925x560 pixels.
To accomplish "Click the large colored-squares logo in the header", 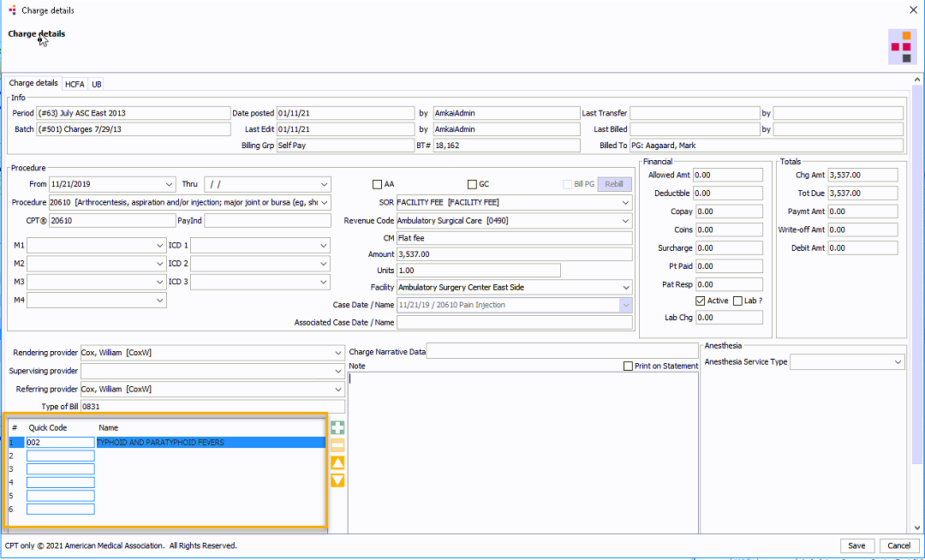I will click(x=903, y=47).
